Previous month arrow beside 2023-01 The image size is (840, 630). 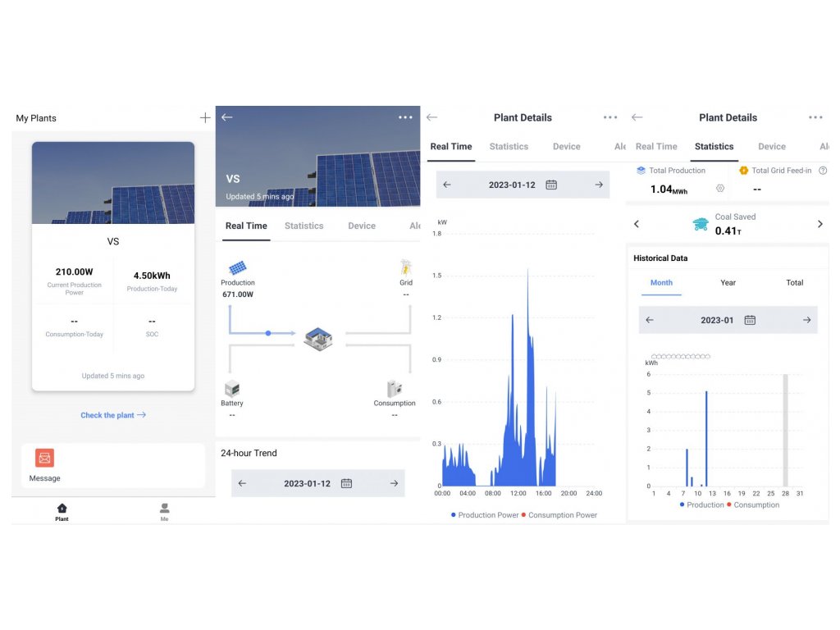tap(650, 320)
